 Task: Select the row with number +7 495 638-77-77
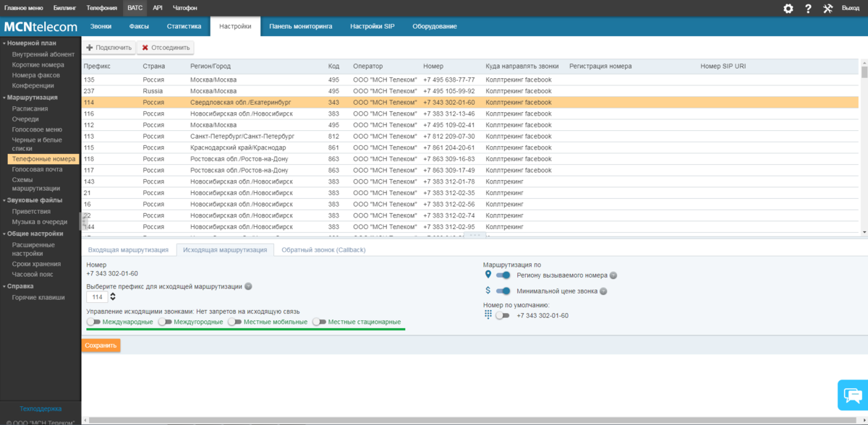coord(470,80)
